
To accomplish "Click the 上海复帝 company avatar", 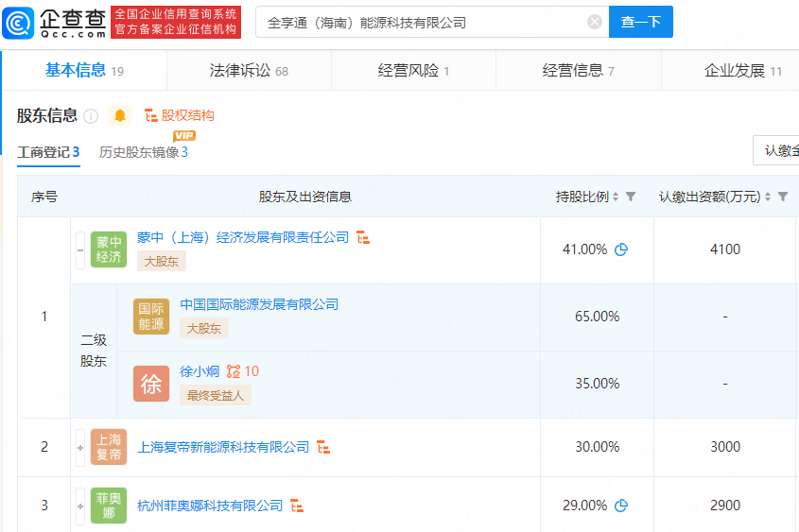I will coord(109,447).
